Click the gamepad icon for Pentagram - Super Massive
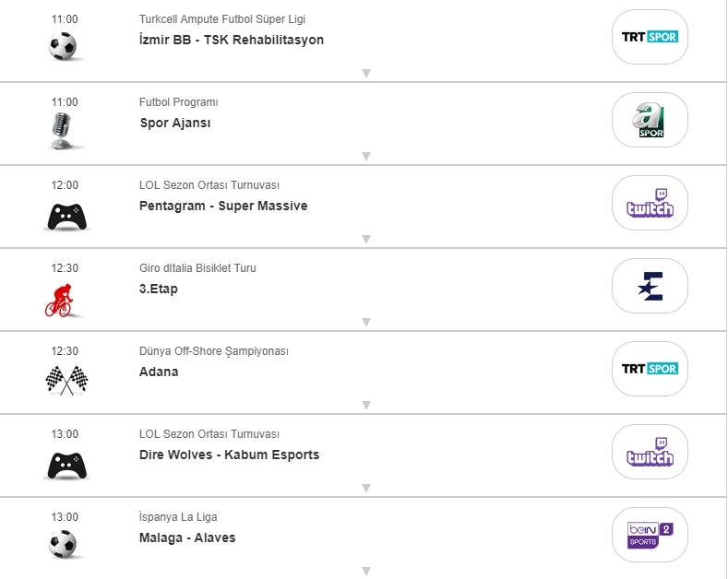Screen dimensions: 728x579 (x=66, y=217)
